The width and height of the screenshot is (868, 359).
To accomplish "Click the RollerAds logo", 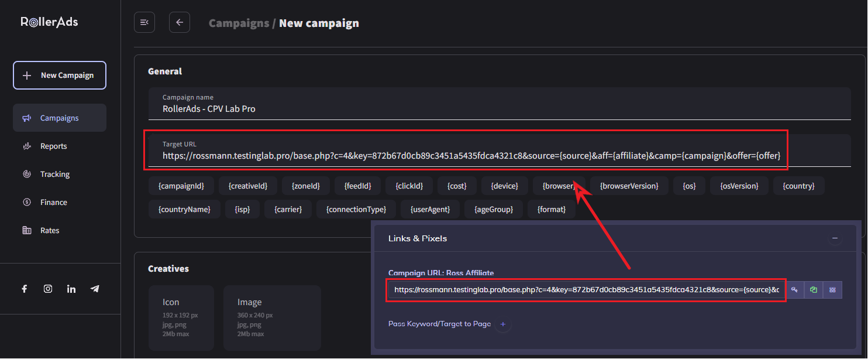I will coord(49,22).
